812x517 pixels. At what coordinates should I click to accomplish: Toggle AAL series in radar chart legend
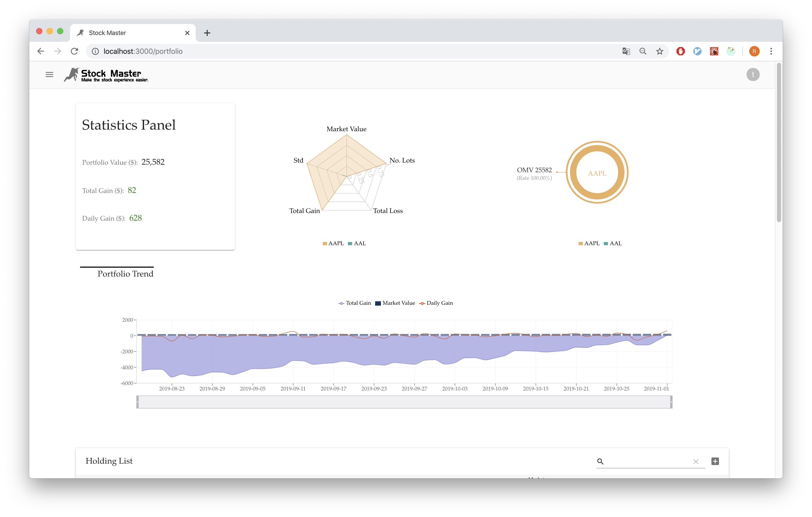pyautogui.click(x=357, y=243)
